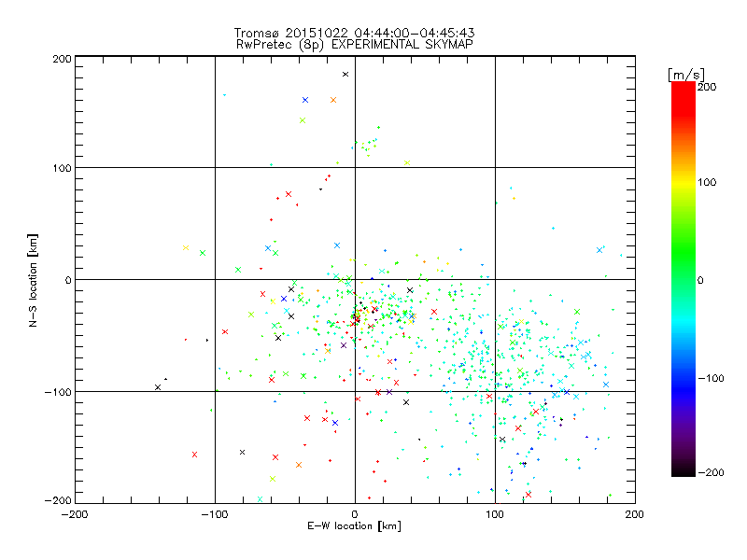The image size is (747, 560).
Task: Click the -200 label beside the colorbar
Action: click(711, 472)
